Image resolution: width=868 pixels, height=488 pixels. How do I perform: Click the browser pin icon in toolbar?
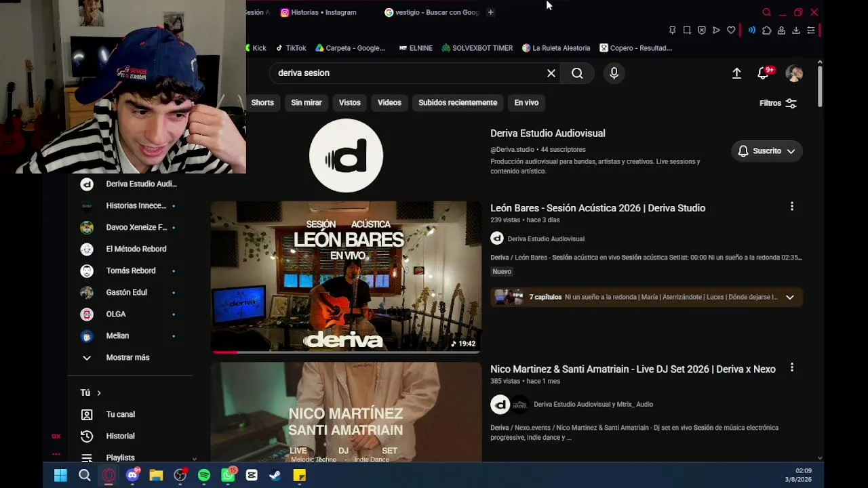pos(672,30)
